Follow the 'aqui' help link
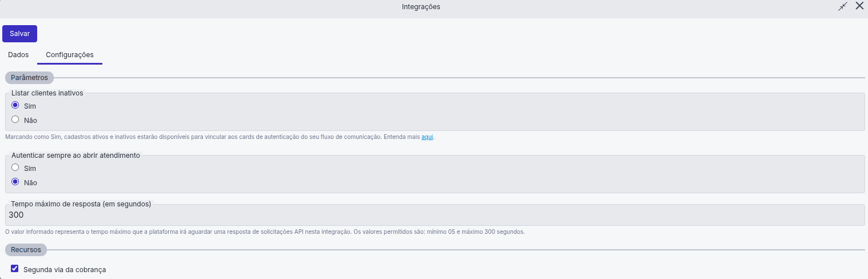 427,137
